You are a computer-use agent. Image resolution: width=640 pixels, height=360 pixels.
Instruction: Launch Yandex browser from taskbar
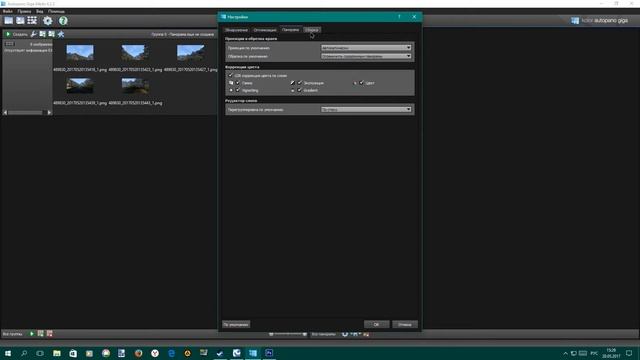pos(155,353)
